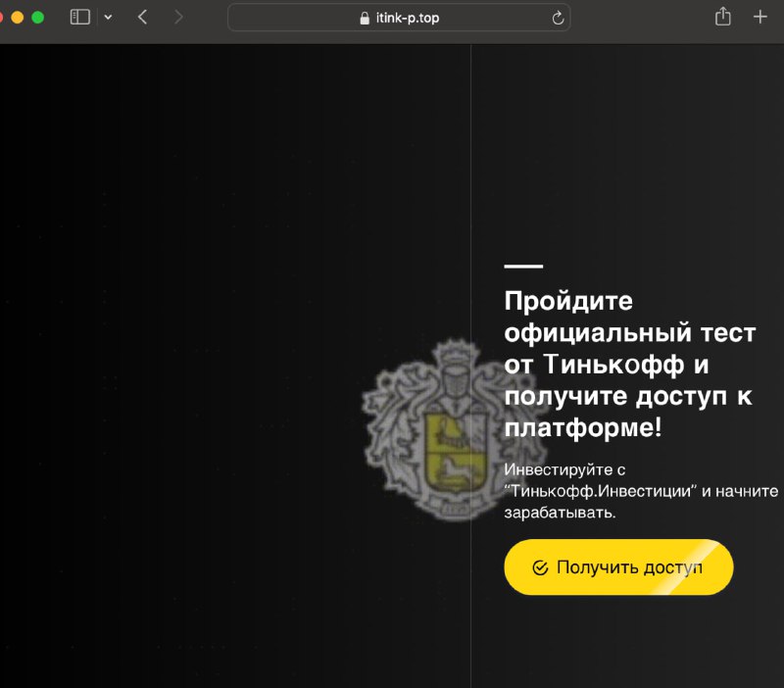Image resolution: width=784 pixels, height=688 pixels.
Task: Click the word "зарабатывать."
Action: [x=560, y=513]
